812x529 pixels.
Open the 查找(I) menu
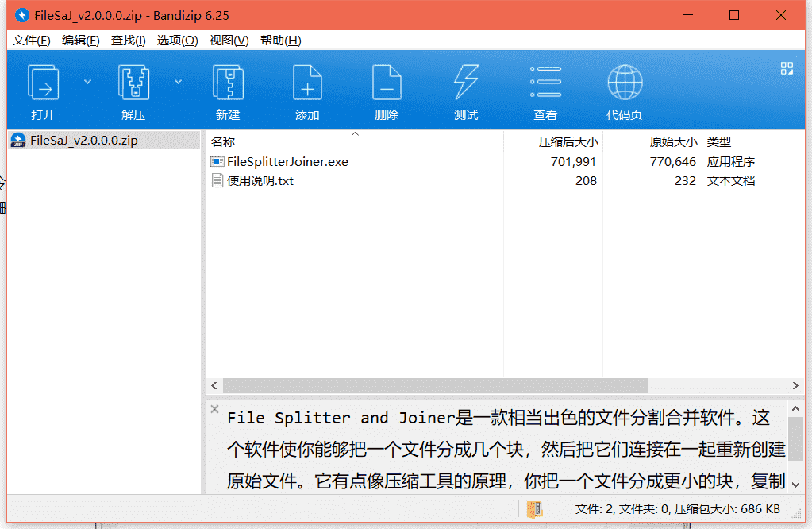(x=128, y=41)
